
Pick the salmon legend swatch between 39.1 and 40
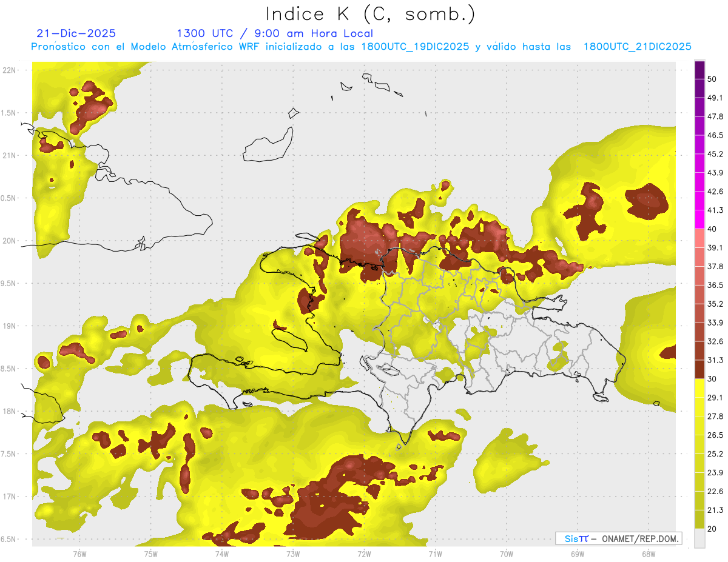pyautogui.click(x=700, y=238)
